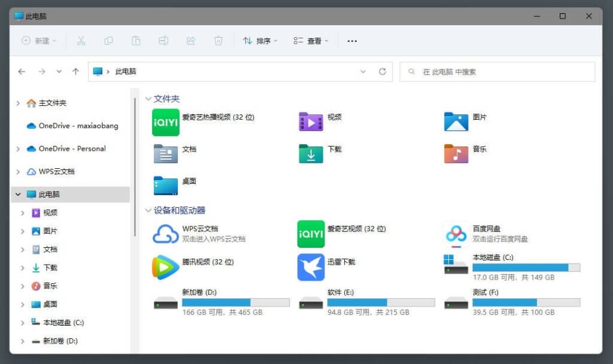Select the 下载 folder icon in main pane

(x=311, y=154)
